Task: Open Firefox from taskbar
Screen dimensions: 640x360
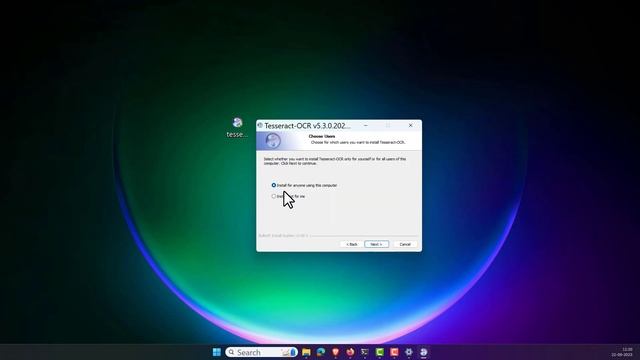Action: (x=350, y=352)
